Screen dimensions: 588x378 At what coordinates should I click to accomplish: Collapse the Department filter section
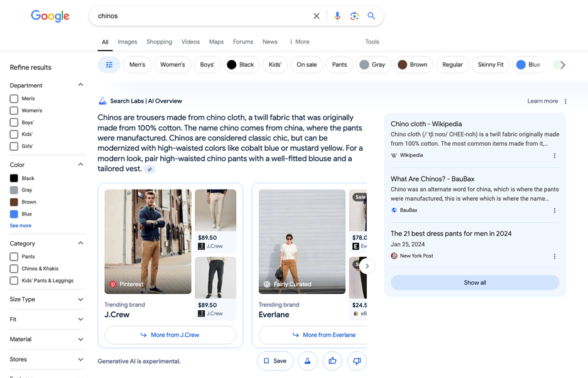(80, 85)
